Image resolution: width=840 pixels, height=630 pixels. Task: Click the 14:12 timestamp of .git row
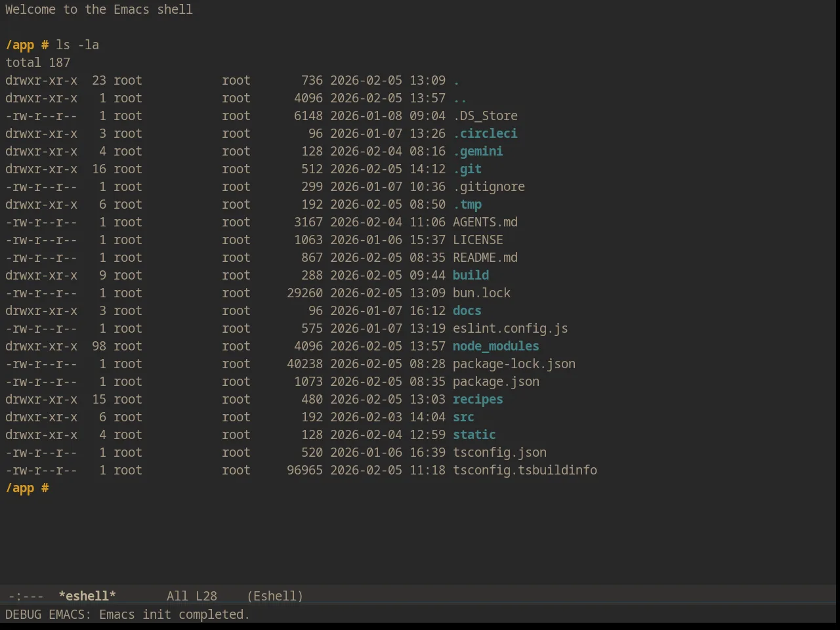point(427,169)
